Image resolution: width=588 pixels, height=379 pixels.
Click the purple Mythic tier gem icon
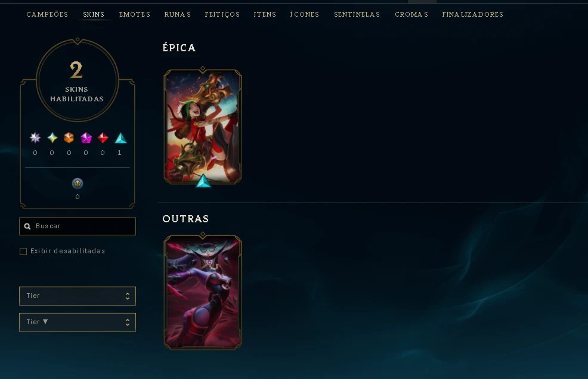pos(86,138)
